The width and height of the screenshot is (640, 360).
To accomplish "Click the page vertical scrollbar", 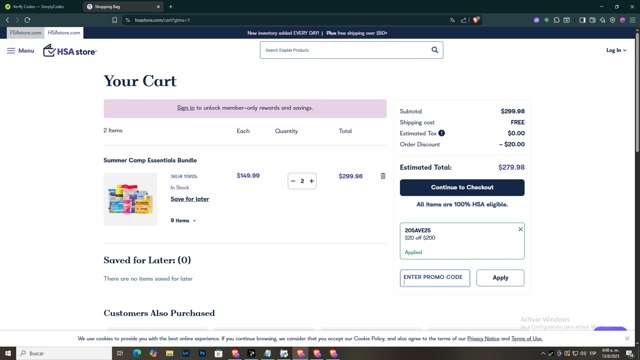I will (x=637, y=93).
